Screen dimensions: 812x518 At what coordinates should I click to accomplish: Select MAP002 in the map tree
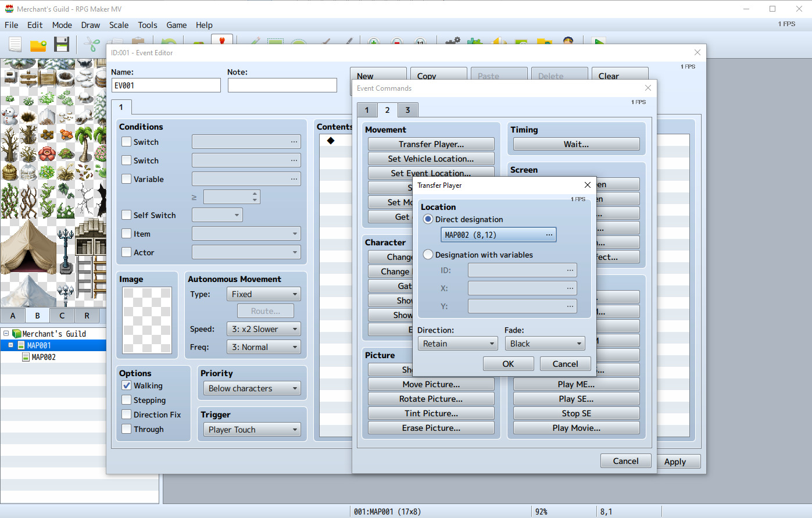click(44, 357)
